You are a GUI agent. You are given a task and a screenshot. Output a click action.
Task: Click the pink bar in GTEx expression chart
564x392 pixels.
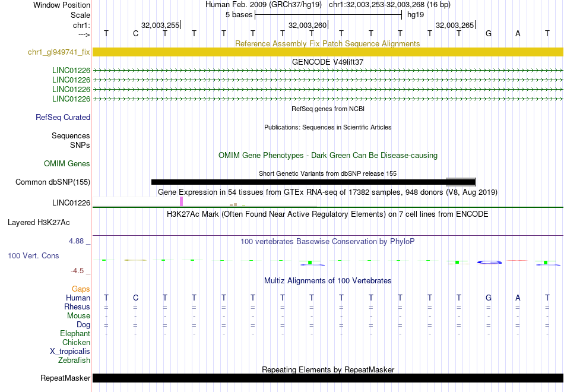coord(181,201)
